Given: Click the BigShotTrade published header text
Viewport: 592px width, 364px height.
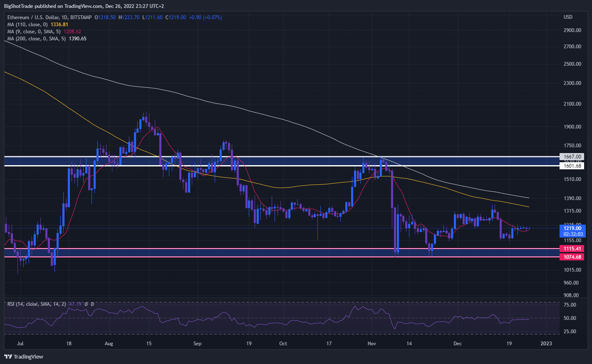Looking at the screenshot, I should [x=84, y=6].
